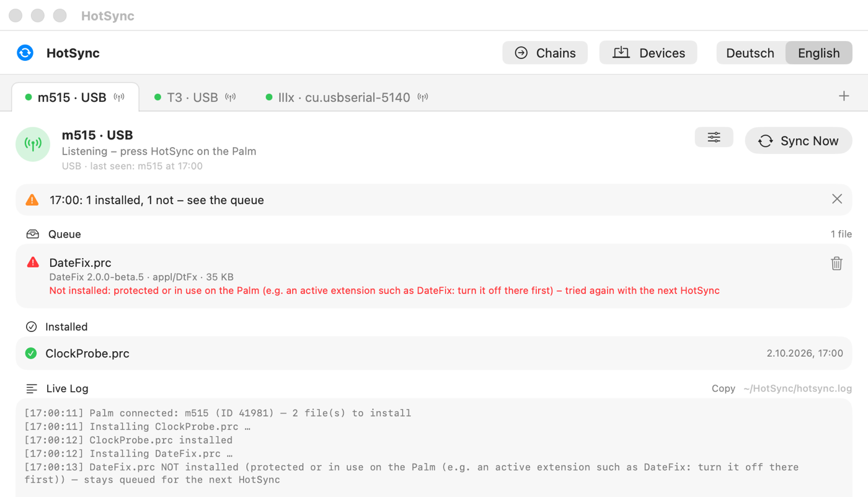Click the green listening antenna icon
This screenshot has height=497, width=868.
pyautogui.click(x=33, y=144)
